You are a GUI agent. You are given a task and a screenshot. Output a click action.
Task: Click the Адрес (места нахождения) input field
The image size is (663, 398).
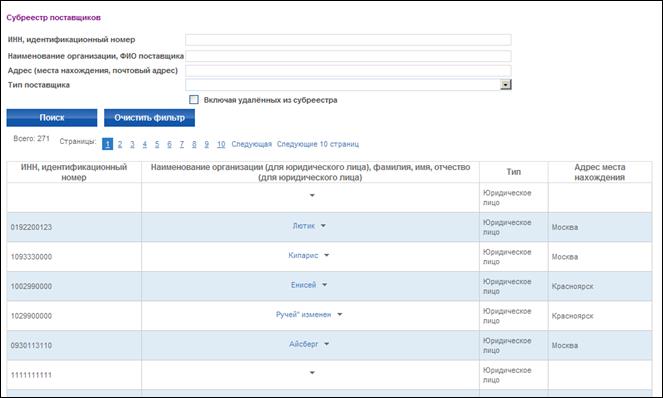click(348, 70)
